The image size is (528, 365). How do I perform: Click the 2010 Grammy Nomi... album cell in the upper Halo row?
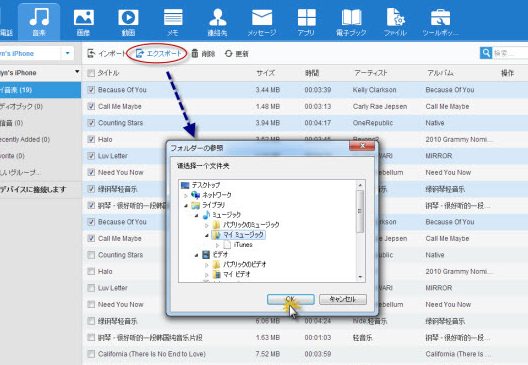(x=459, y=139)
